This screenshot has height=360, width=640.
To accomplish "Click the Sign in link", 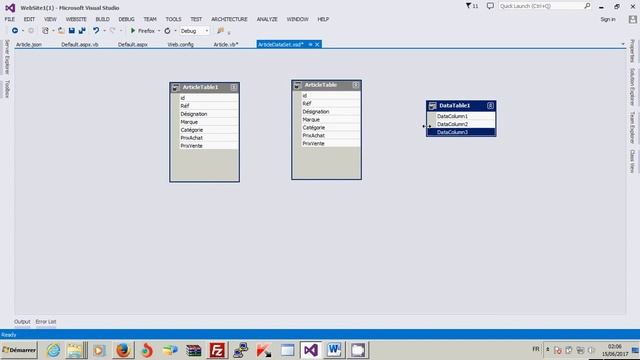I will pyautogui.click(x=608, y=19).
